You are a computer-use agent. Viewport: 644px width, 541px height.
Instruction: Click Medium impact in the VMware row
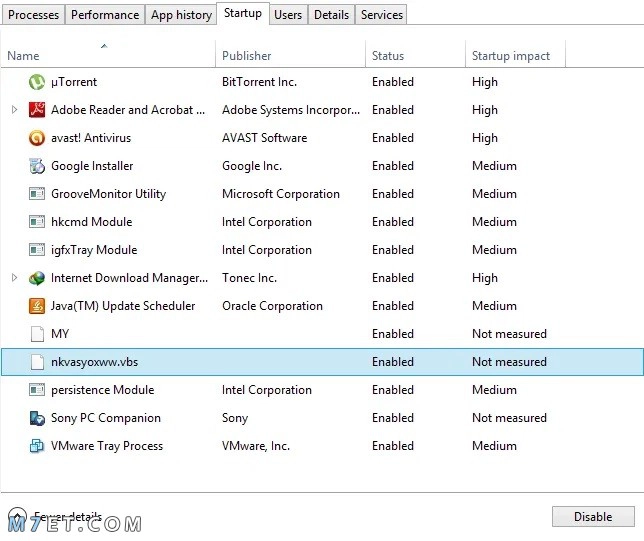coord(494,446)
